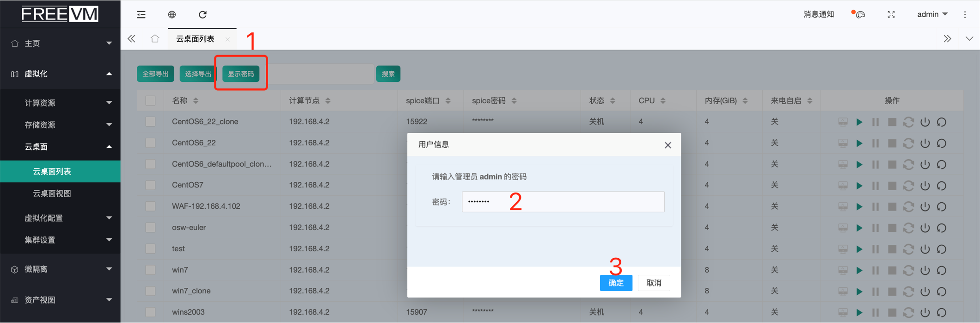Image resolution: width=980 pixels, height=323 pixels.
Task: Start the wins2003 VM
Action: click(859, 313)
